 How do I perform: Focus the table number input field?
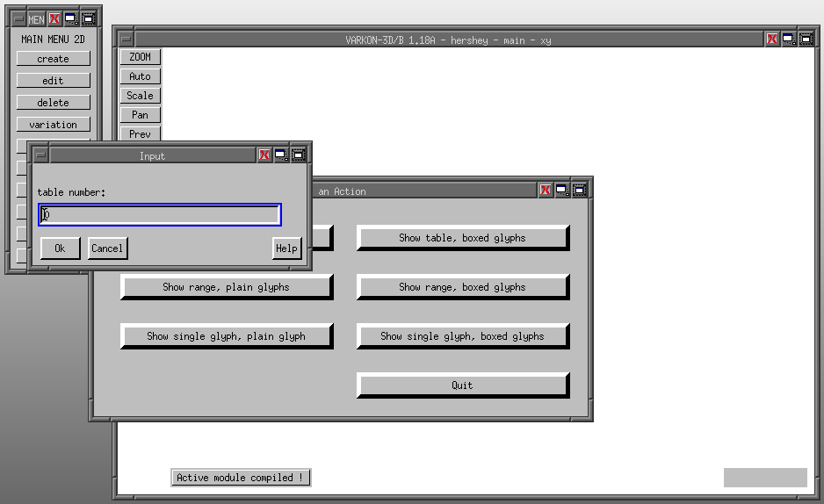[x=160, y=215]
